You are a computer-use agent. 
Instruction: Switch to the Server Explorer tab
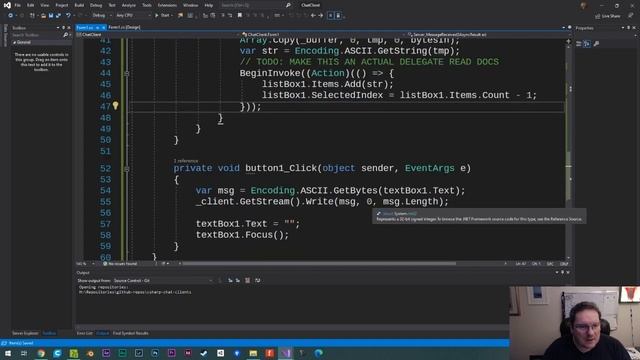[25, 333]
